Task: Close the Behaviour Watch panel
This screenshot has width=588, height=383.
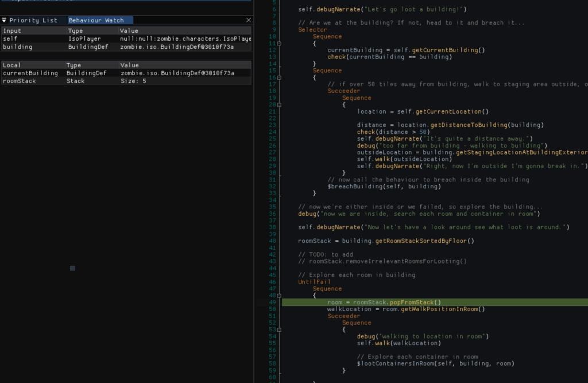Action: (x=248, y=20)
